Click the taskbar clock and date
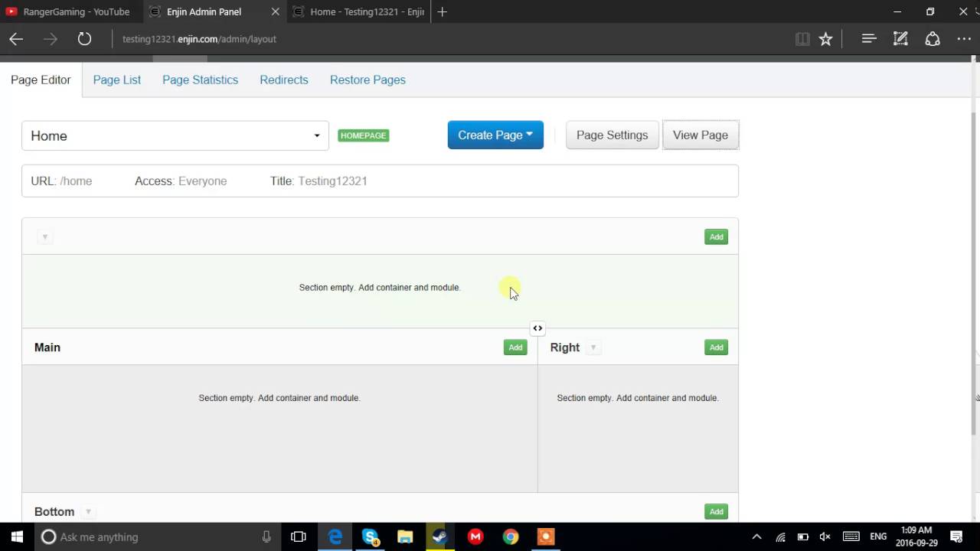Viewport: 980px width, 551px height. coord(916,536)
